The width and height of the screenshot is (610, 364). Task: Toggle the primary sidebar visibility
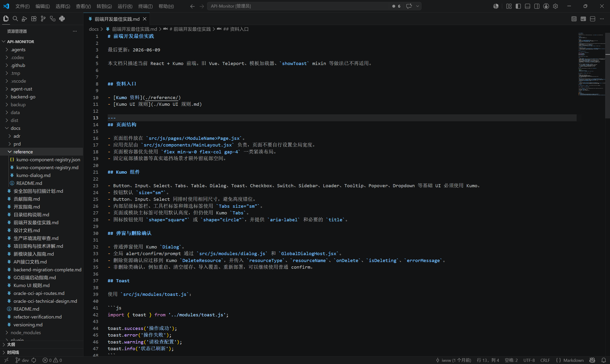(518, 6)
